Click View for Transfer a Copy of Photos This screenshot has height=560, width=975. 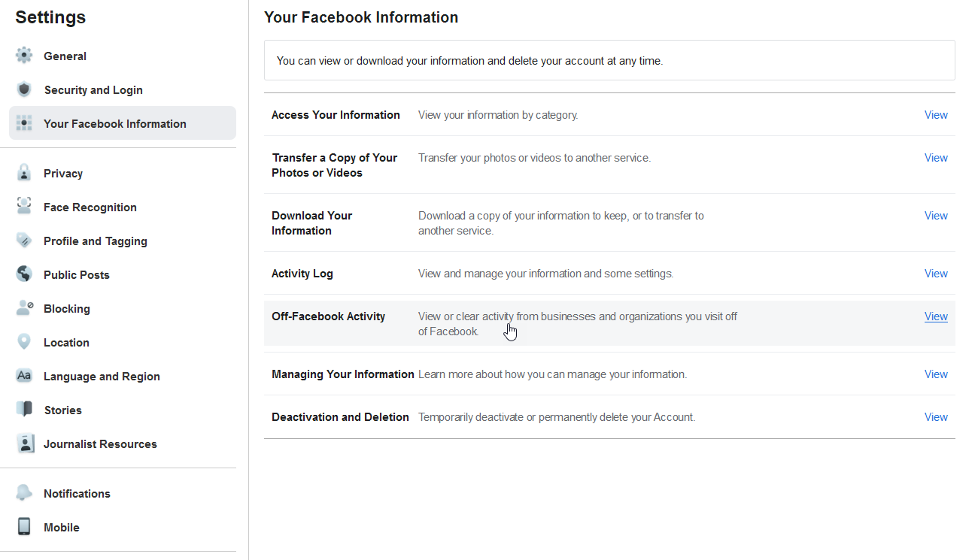click(x=936, y=158)
